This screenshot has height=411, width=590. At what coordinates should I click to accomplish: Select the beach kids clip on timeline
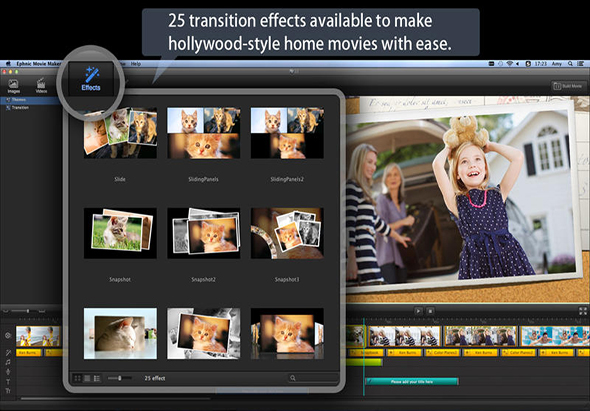pyautogui.click(x=38, y=336)
